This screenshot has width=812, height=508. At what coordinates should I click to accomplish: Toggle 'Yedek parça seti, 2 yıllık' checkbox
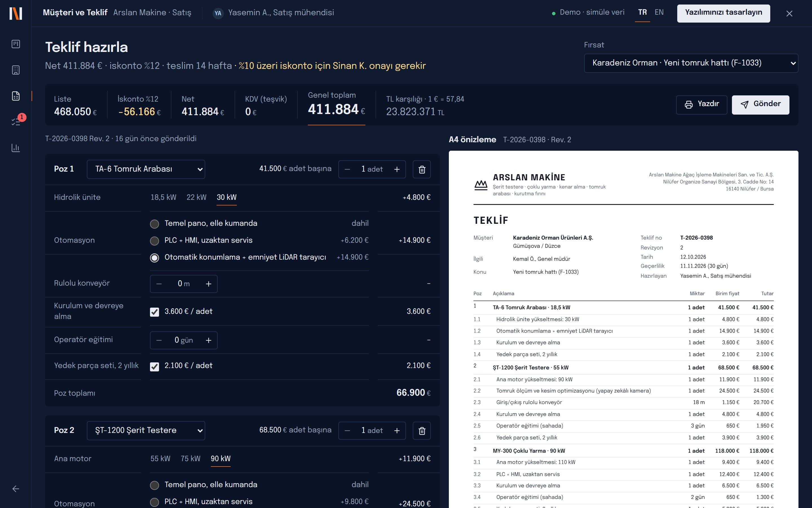tap(154, 366)
